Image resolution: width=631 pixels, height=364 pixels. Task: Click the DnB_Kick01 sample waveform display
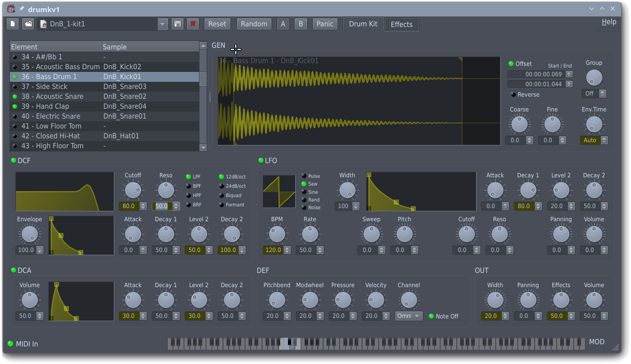click(359, 101)
